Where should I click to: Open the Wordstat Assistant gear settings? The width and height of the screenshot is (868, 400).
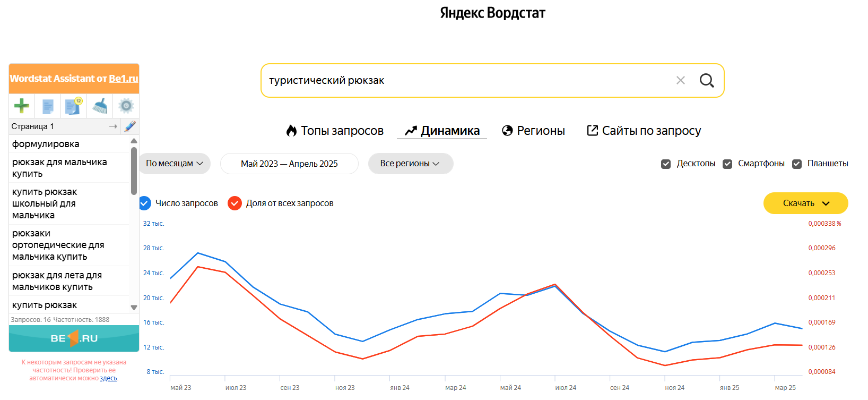pos(126,106)
